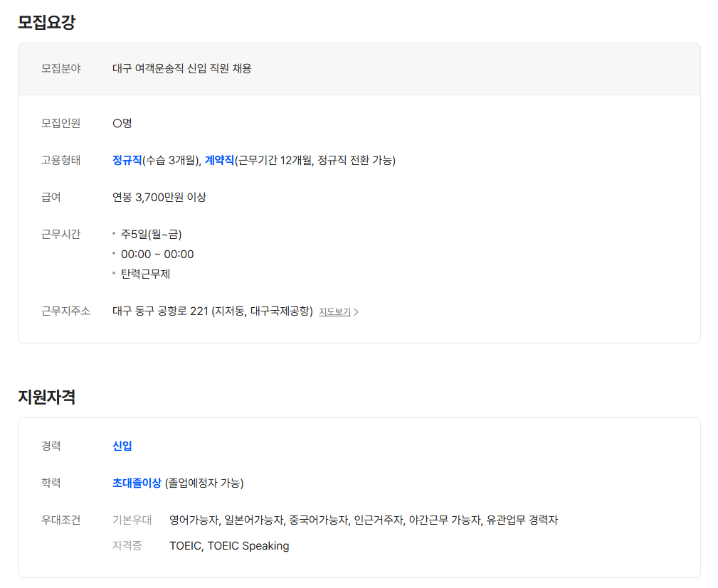Click the TOEIC Speaking certificate text
The image size is (718, 588).
click(248, 546)
